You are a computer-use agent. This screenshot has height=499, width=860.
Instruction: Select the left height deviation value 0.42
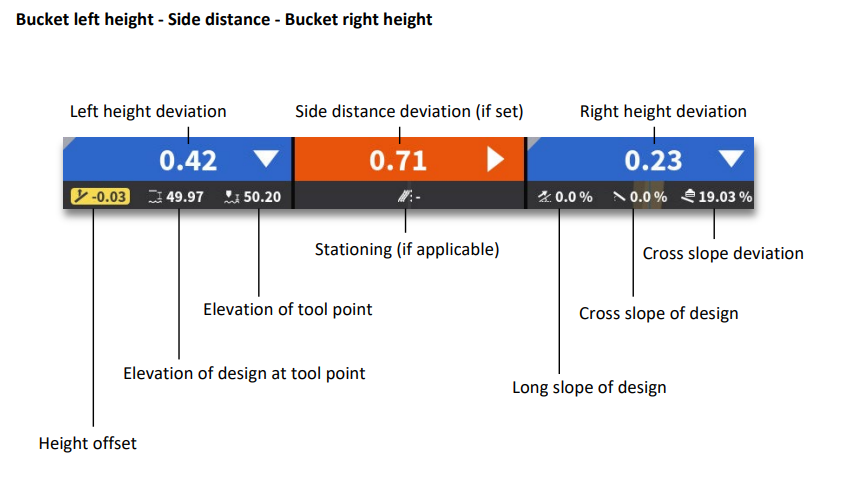click(x=189, y=160)
